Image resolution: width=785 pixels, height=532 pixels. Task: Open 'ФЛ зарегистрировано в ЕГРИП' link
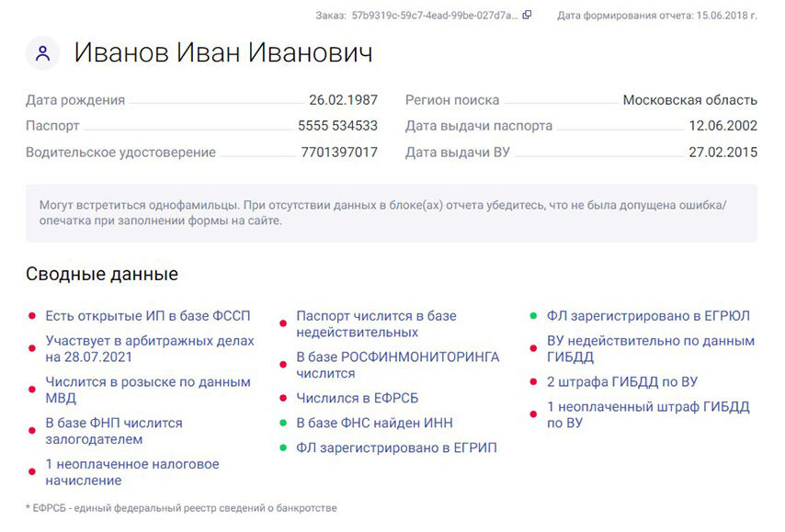click(x=396, y=447)
